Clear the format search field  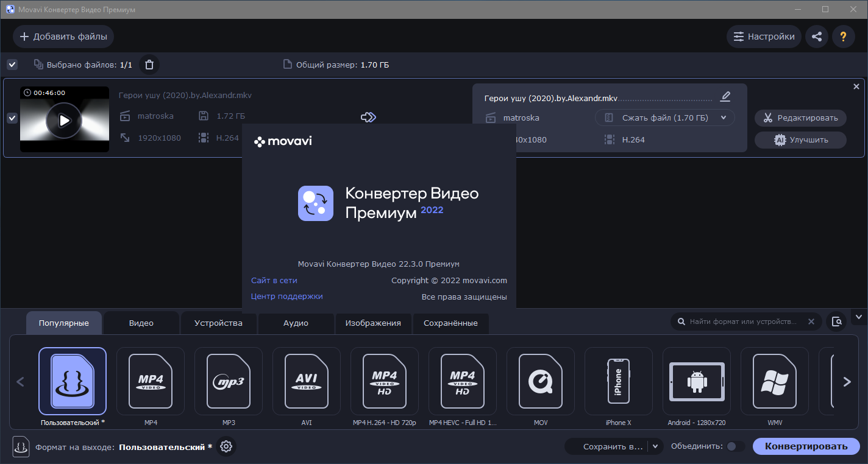pyautogui.click(x=811, y=322)
